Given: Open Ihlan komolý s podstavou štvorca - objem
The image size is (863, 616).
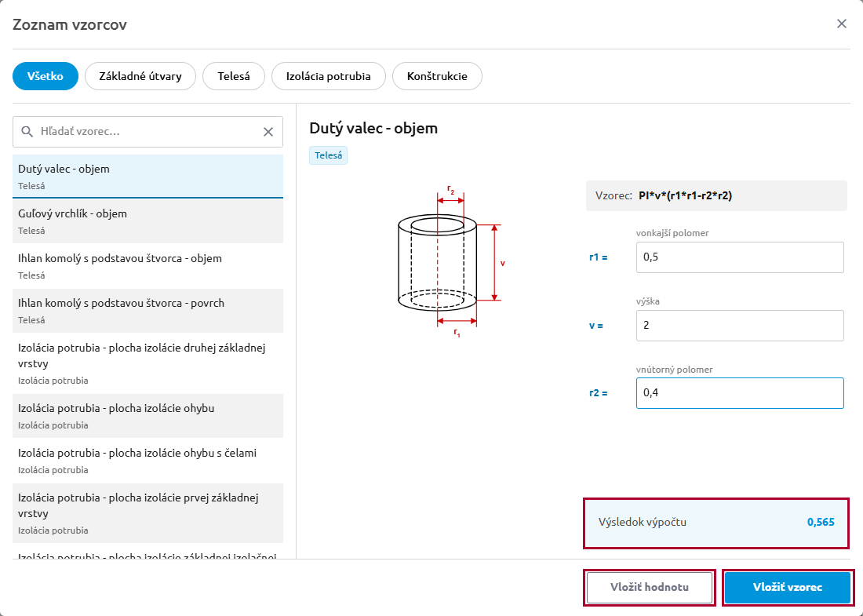Looking at the screenshot, I should [x=147, y=266].
